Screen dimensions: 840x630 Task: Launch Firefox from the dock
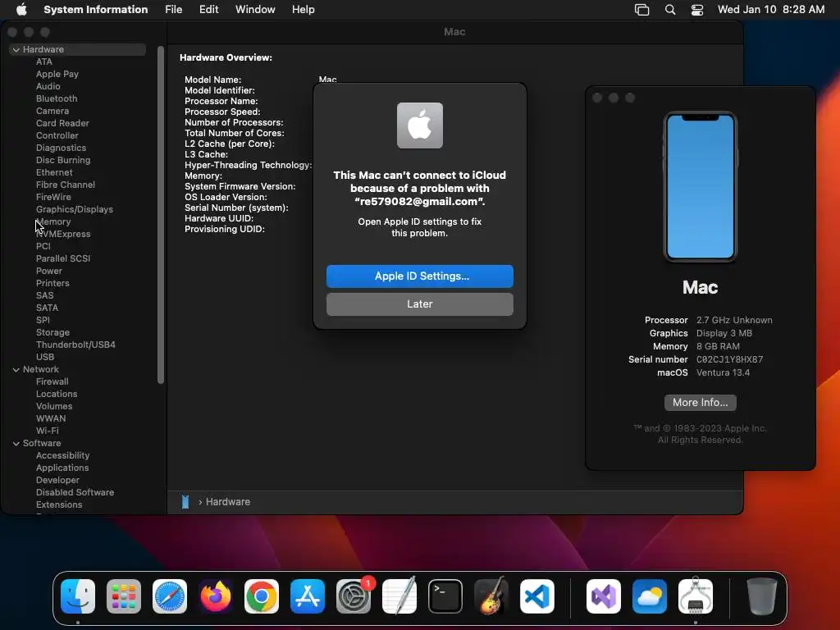[x=216, y=596]
